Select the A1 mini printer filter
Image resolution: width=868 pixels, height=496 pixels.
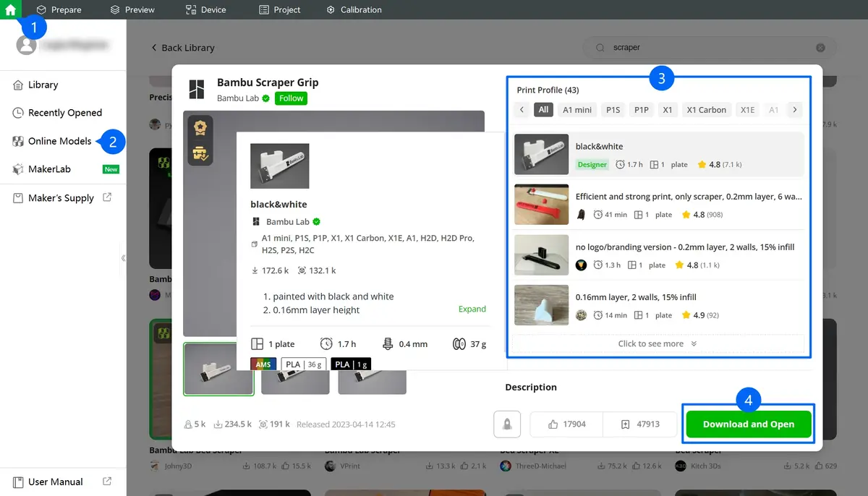(577, 110)
